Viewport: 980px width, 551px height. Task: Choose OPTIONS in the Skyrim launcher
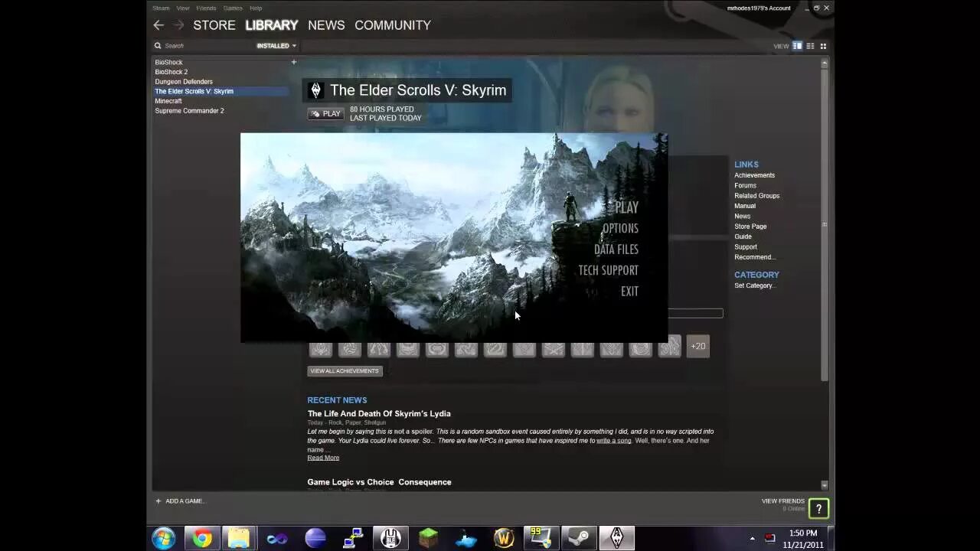(x=620, y=228)
